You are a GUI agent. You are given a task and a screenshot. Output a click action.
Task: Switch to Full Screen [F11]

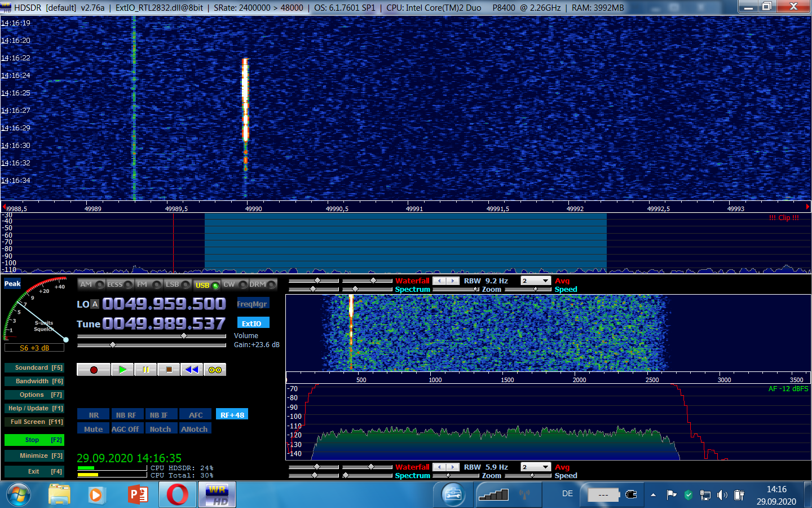(x=34, y=422)
